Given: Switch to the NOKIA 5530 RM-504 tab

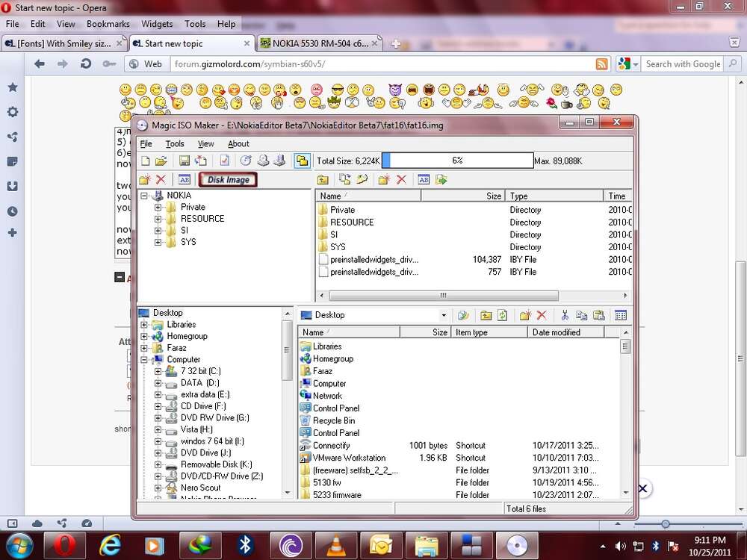Looking at the screenshot, I should pos(319,43).
